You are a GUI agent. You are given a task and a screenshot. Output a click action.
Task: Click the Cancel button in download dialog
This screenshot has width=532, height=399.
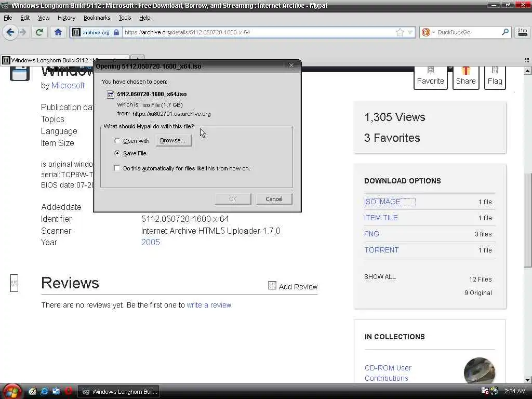tap(274, 199)
